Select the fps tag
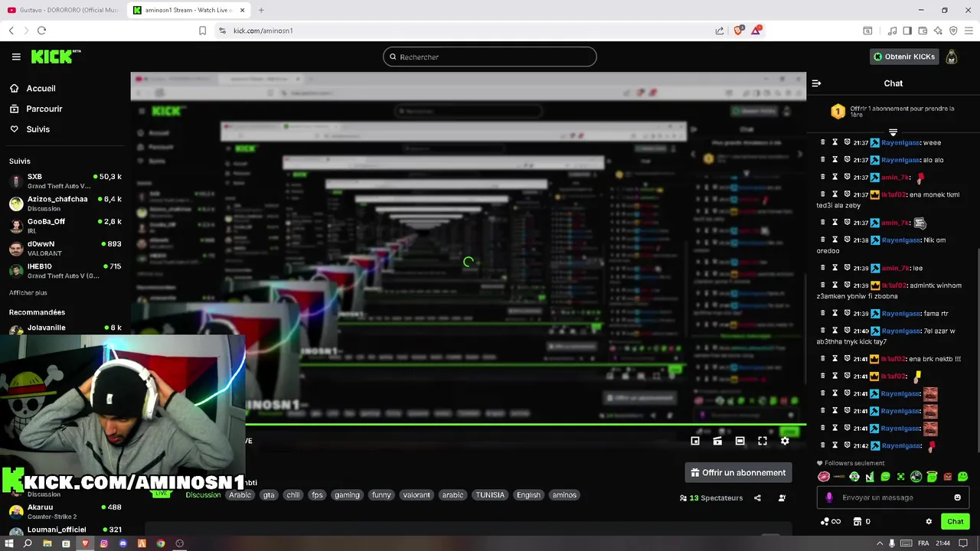 (317, 495)
